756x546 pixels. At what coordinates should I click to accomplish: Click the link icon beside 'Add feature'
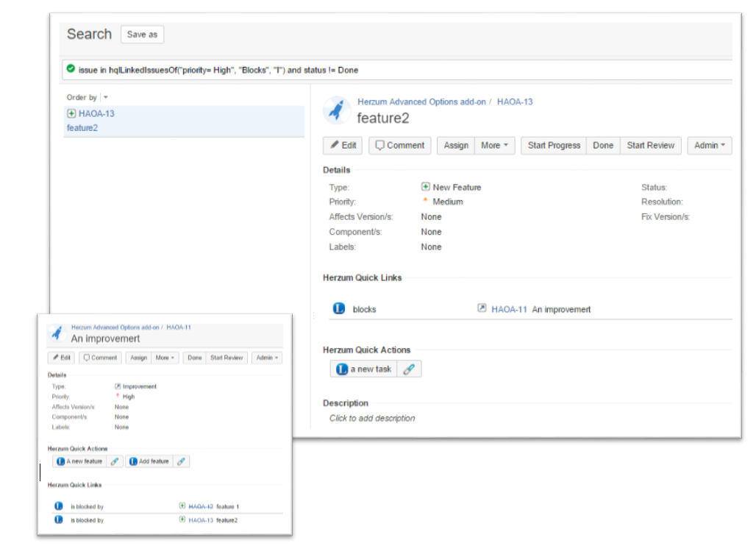point(182,461)
